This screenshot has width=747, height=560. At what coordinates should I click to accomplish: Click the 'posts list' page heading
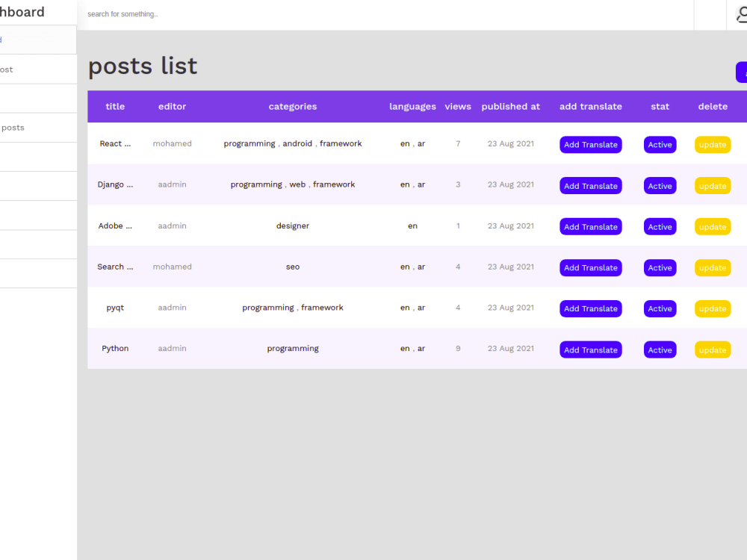pyautogui.click(x=143, y=66)
